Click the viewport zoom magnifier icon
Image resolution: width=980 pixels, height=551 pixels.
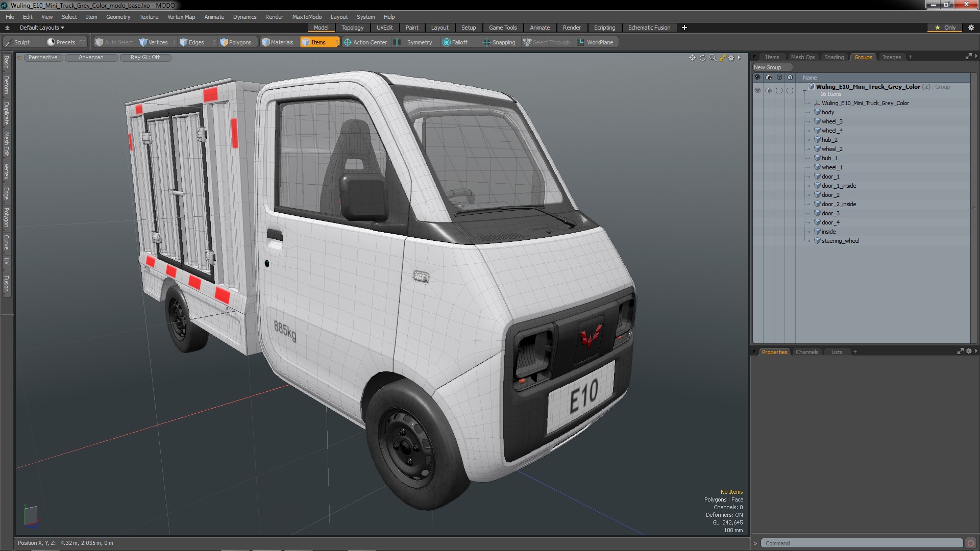pyautogui.click(x=713, y=58)
